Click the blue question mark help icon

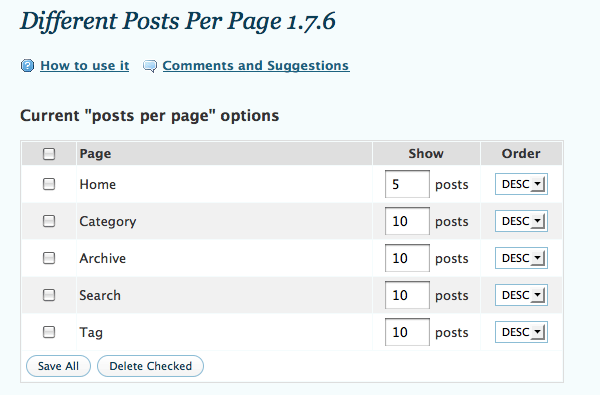point(27,66)
